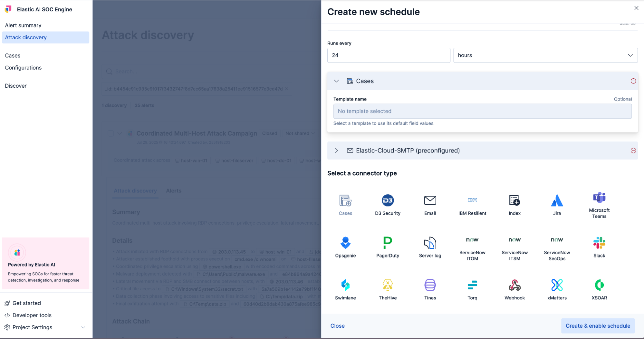Click Create & enable schedule

[x=598, y=326]
